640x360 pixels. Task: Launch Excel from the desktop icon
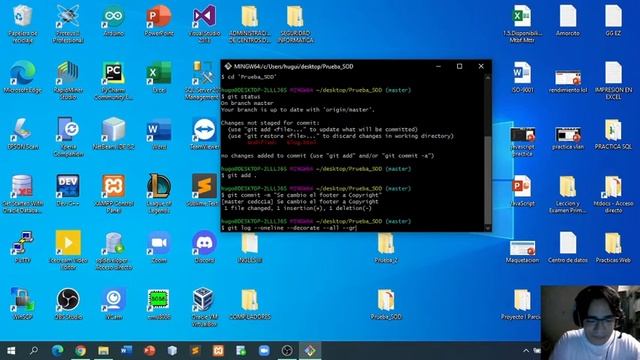tap(159, 78)
